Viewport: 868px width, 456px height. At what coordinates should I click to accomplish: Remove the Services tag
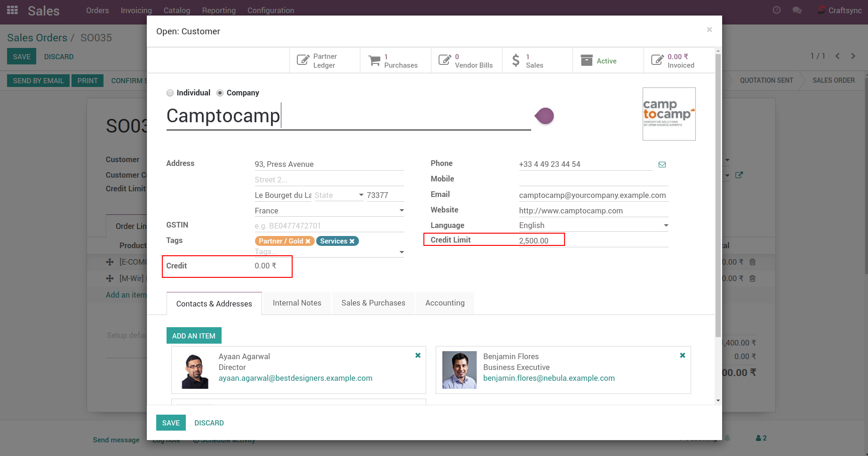click(x=352, y=241)
